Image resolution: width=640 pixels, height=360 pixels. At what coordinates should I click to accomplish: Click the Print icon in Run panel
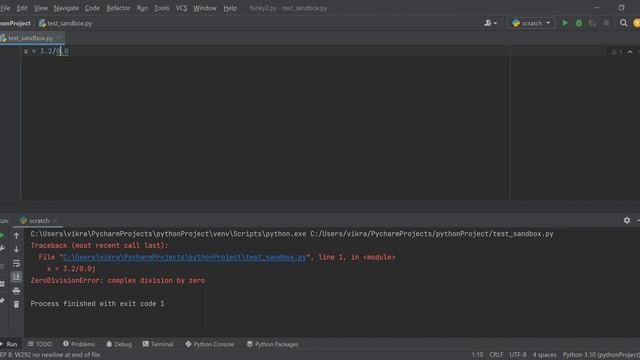16,291
